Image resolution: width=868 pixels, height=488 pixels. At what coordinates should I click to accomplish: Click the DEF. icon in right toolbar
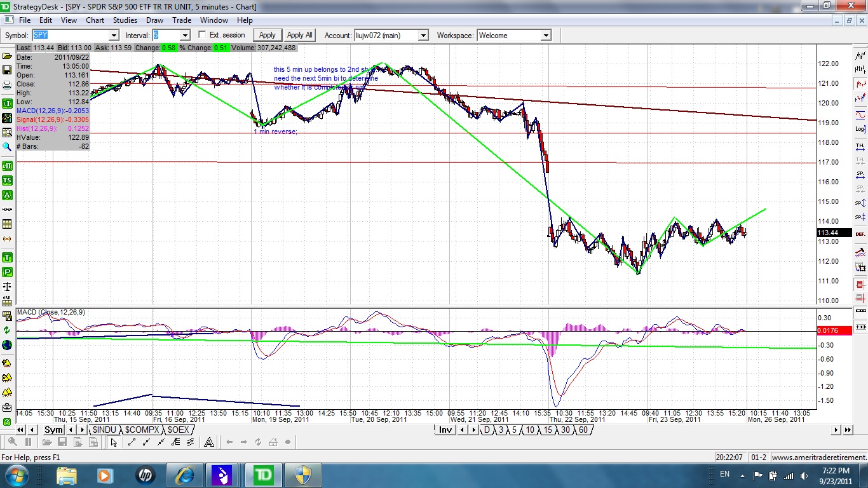[860, 234]
